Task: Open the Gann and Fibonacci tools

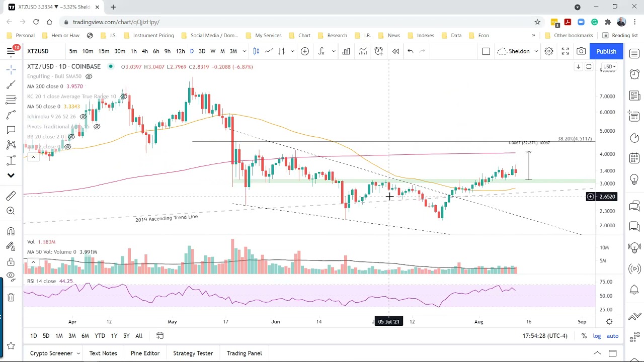Action: pyautogui.click(x=11, y=100)
